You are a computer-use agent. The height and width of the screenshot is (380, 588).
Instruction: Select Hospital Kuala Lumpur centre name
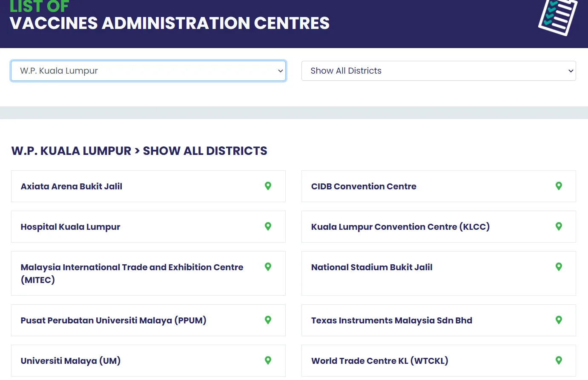(x=70, y=227)
